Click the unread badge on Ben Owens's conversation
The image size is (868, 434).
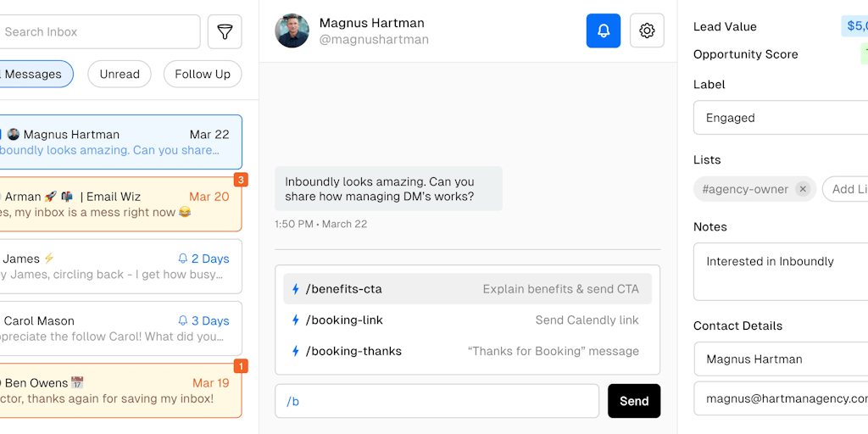[x=241, y=366]
